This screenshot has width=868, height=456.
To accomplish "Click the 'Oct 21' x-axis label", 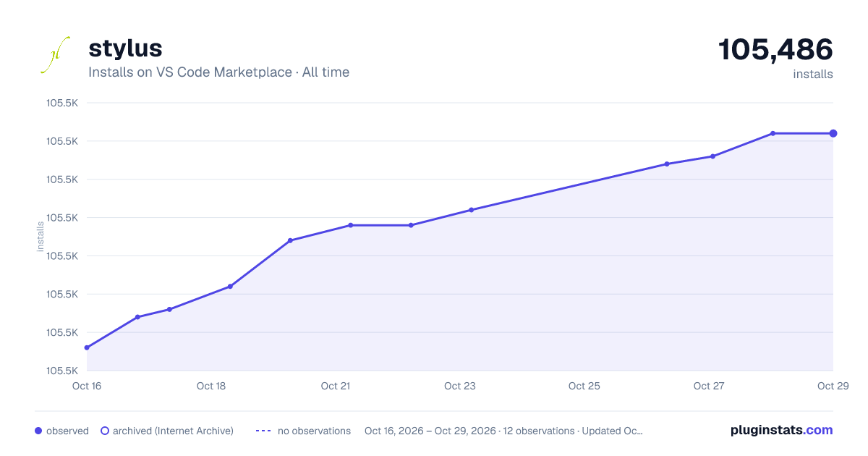I will point(336,386).
